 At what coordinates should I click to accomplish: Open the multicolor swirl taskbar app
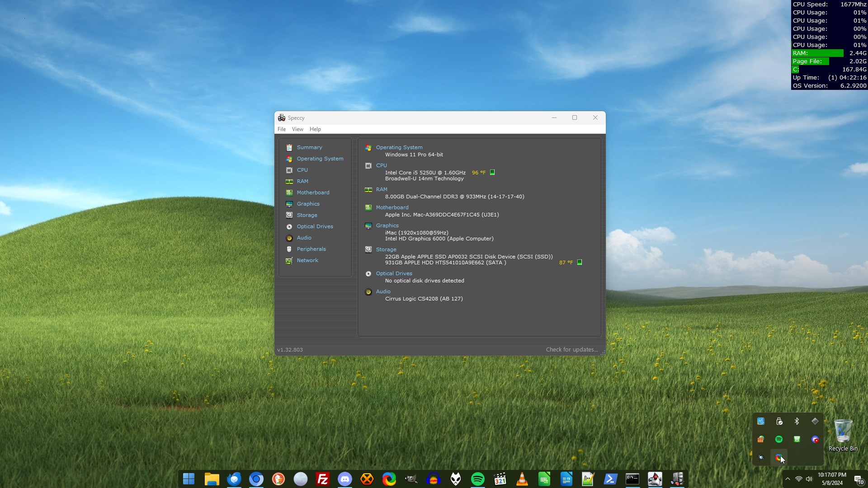(389, 479)
